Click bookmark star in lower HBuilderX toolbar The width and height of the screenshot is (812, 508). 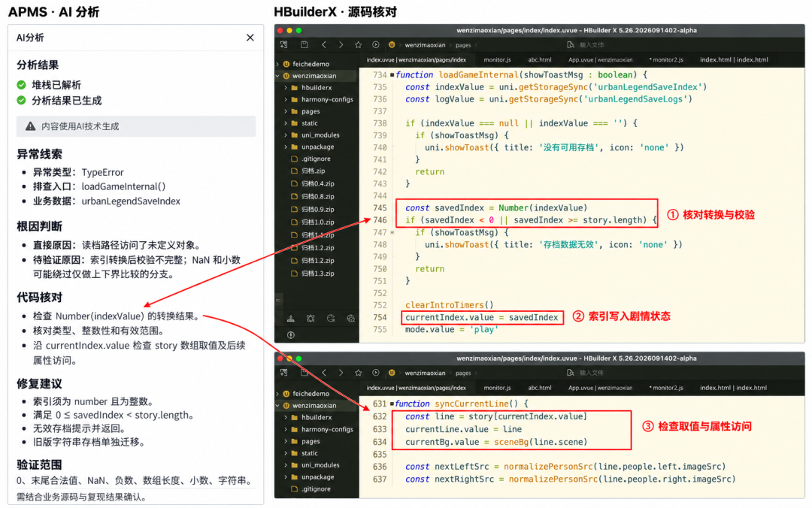click(359, 372)
